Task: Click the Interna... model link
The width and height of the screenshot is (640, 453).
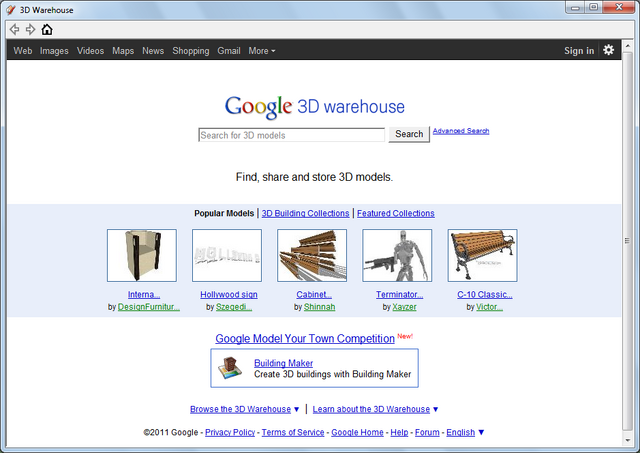Action: pos(144,295)
